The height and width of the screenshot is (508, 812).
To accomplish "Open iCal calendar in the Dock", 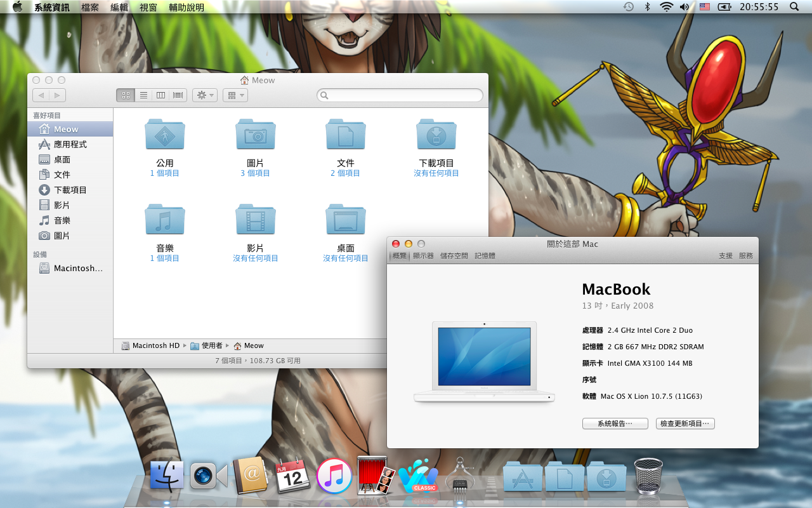I will click(x=292, y=476).
